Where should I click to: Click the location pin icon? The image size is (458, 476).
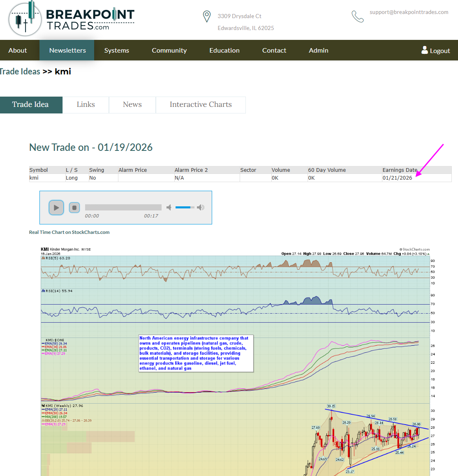pyautogui.click(x=207, y=16)
